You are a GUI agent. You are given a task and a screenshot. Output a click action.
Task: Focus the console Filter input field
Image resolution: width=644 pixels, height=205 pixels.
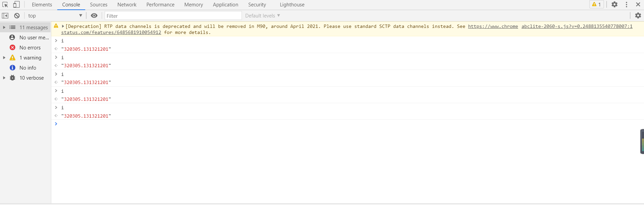[x=173, y=16]
